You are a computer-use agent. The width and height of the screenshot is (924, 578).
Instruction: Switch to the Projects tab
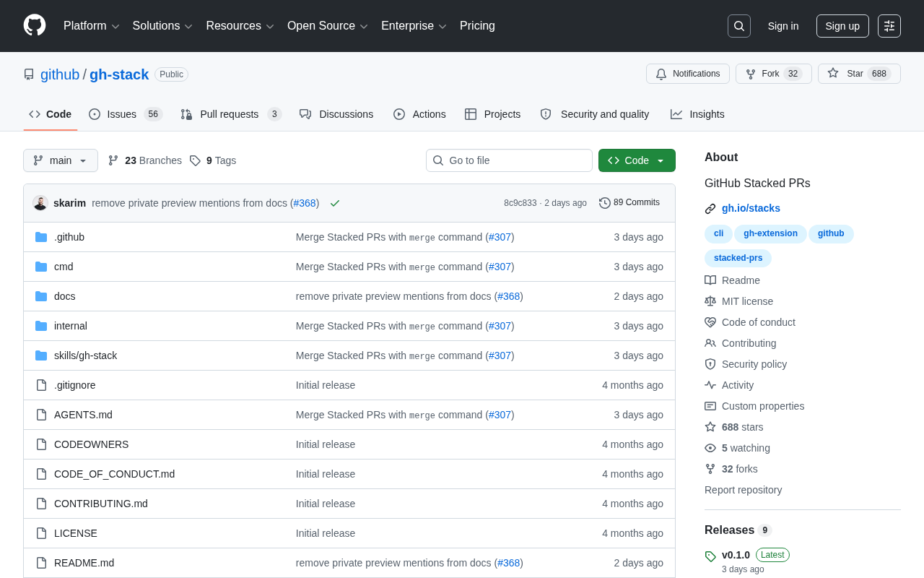click(492, 114)
